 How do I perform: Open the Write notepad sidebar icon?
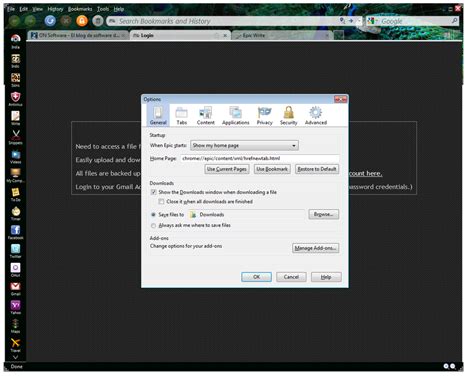[15, 118]
